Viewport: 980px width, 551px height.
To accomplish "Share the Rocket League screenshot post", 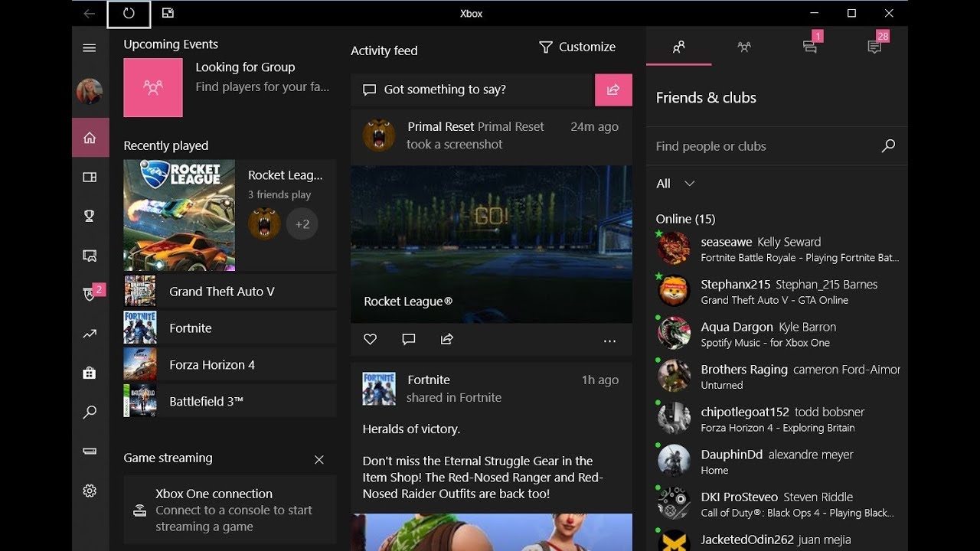I will [447, 339].
